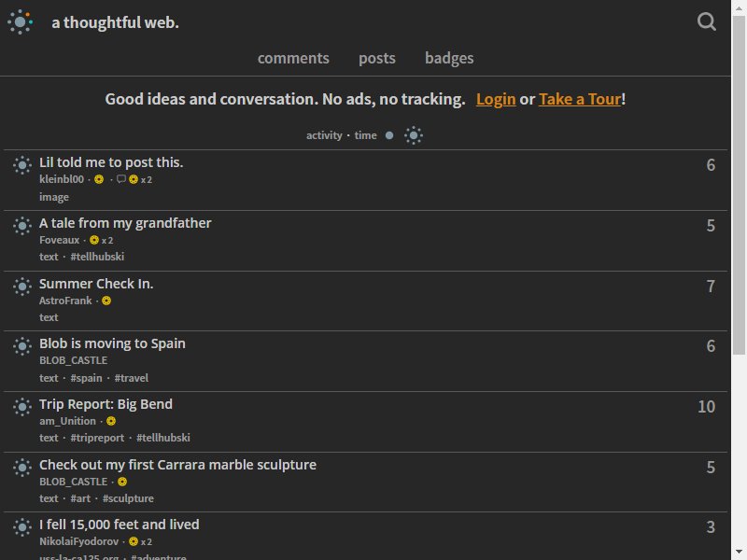747x560 pixels.
Task: Open the search magnifier icon
Action: [707, 21]
